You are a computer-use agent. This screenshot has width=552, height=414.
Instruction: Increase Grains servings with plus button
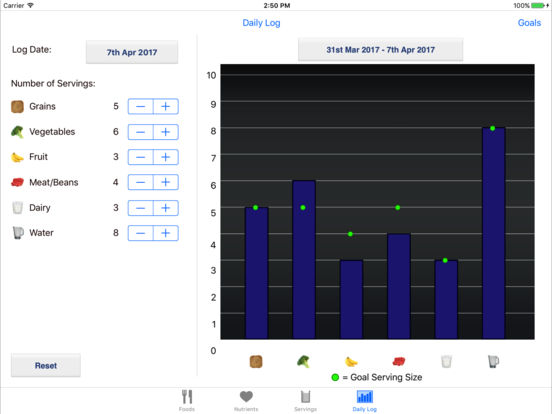point(166,106)
